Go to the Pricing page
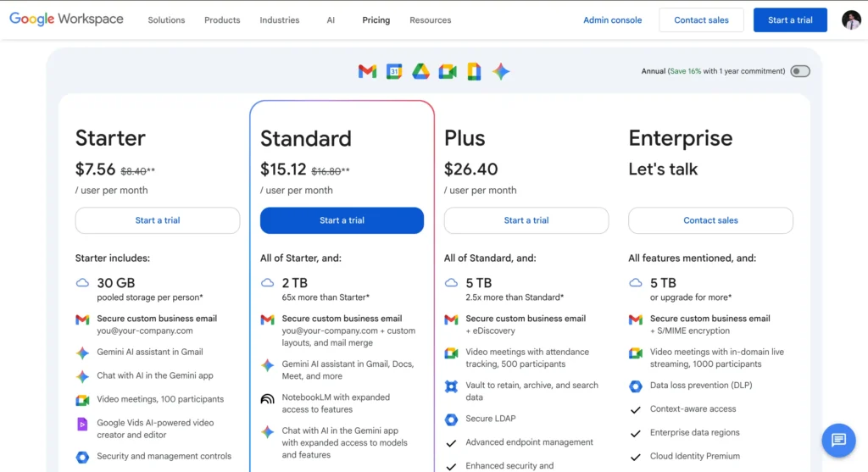Screen dimensions: 868x472 (x=376, y=20)
